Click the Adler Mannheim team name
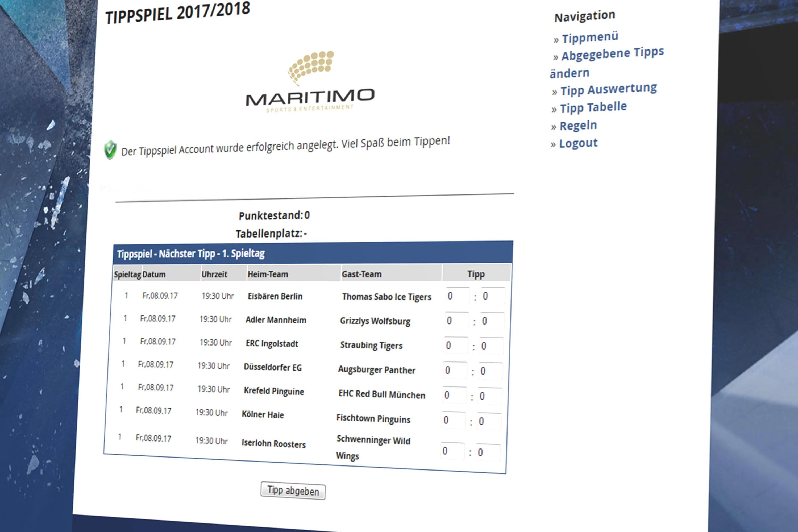The image size is (798, 532). [x=276, y=320]
